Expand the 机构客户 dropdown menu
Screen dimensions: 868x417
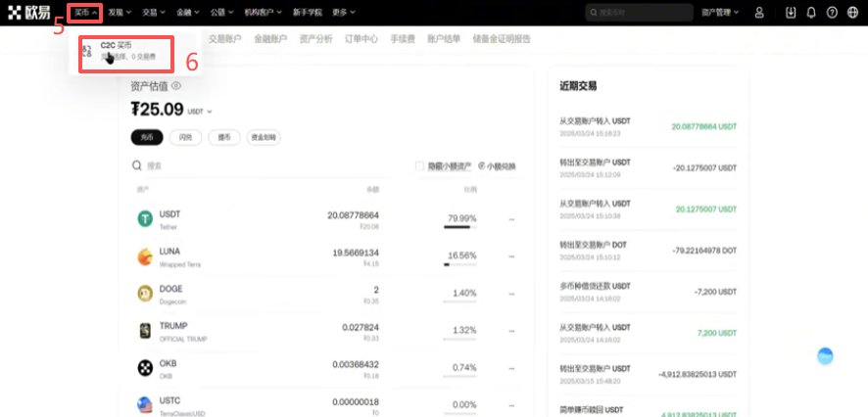263,12
